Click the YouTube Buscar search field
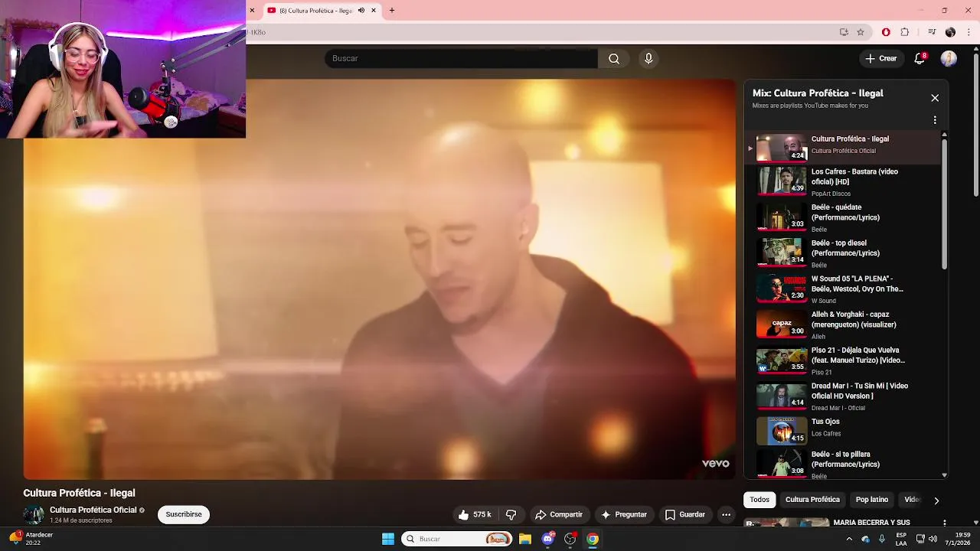 point(461,58)
